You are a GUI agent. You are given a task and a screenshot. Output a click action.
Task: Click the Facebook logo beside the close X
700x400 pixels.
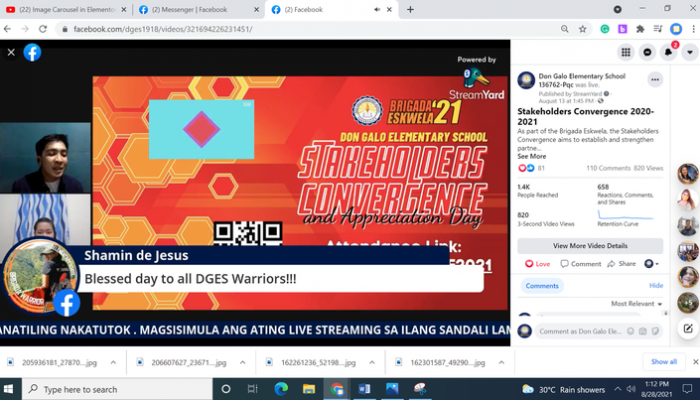(32, 52)
